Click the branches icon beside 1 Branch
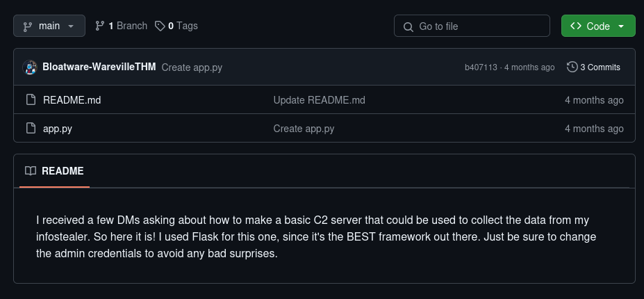 pyautogui.click(x=100, y=26)
